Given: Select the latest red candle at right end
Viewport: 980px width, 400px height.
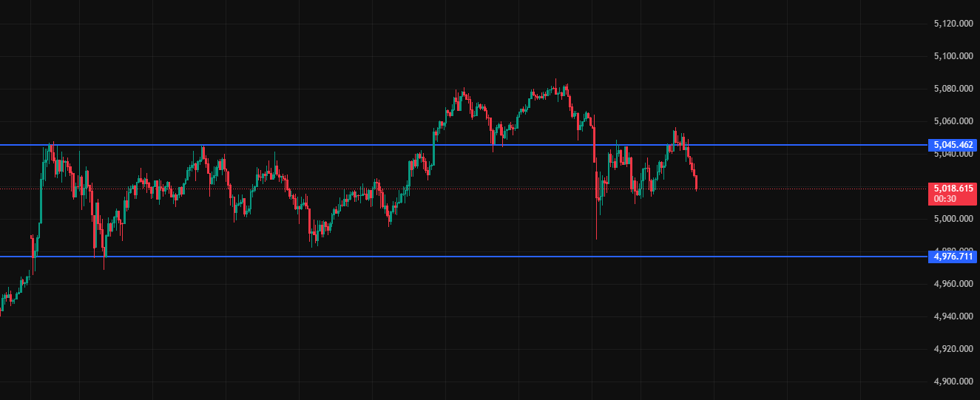Looking at the screenshot, I should pos(696,183).
